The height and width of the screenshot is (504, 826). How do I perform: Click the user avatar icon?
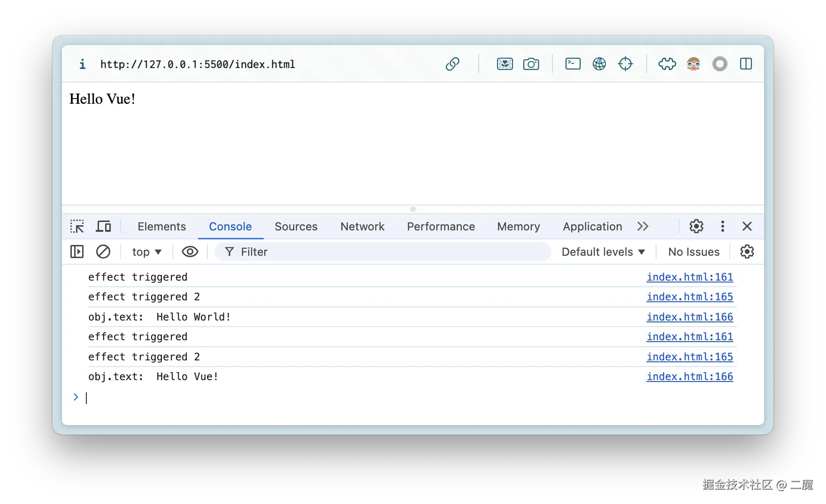[694, 64]
